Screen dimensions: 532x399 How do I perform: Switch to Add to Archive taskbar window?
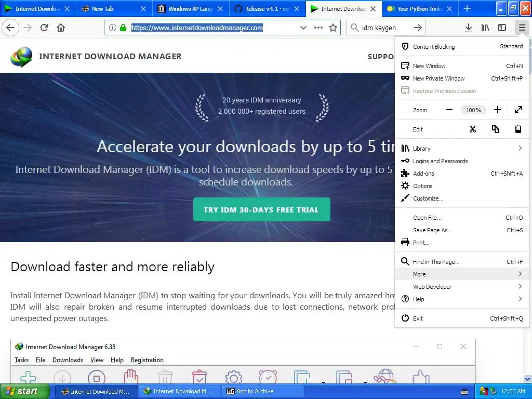(x=262, y=391)
